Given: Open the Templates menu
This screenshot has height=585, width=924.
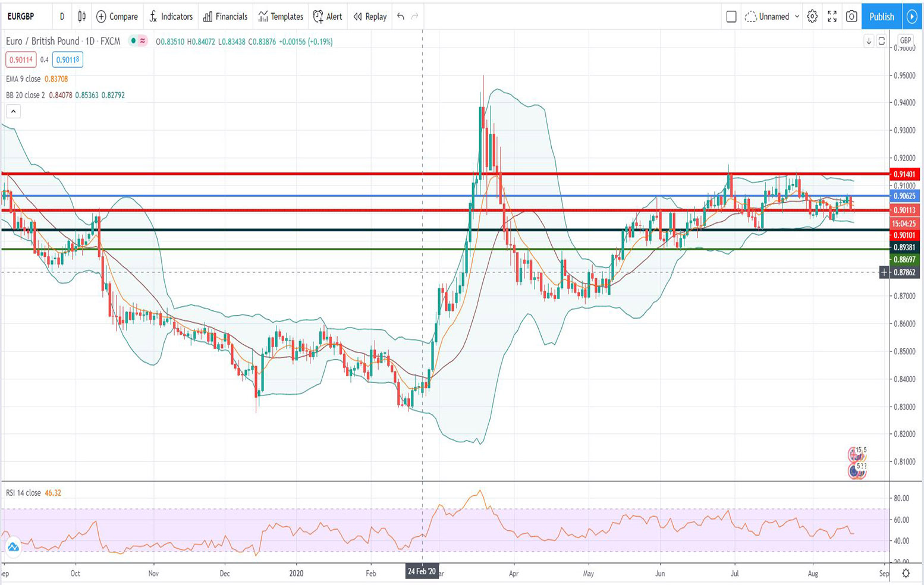Looking at the screenshot, I should pyautogui.click(x=280, y=17).
